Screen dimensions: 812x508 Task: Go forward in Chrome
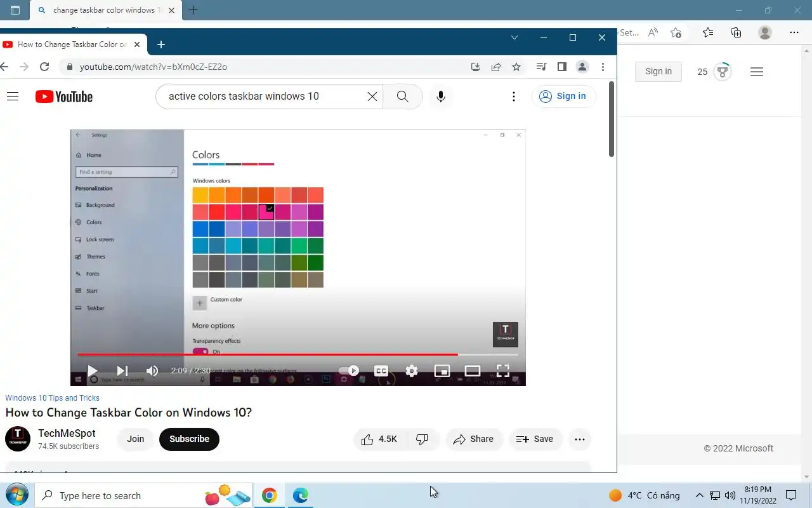click(x=24, y=67)
